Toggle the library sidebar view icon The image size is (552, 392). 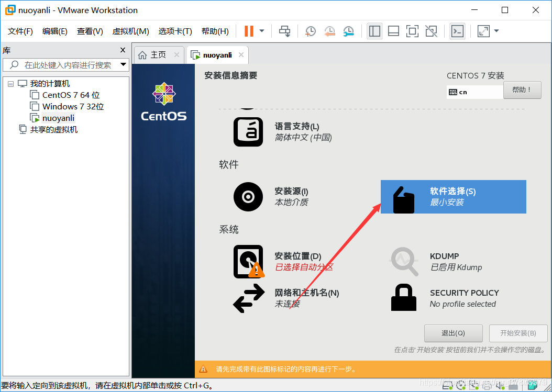pos(374,31)
